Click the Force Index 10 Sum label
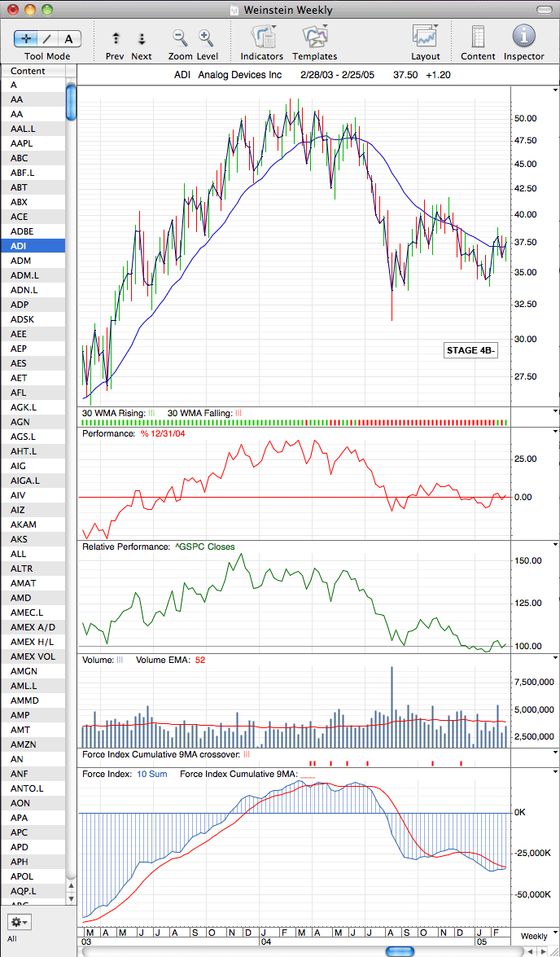The height and width of the screenshot is (957, 560). [x=125, y=774]
